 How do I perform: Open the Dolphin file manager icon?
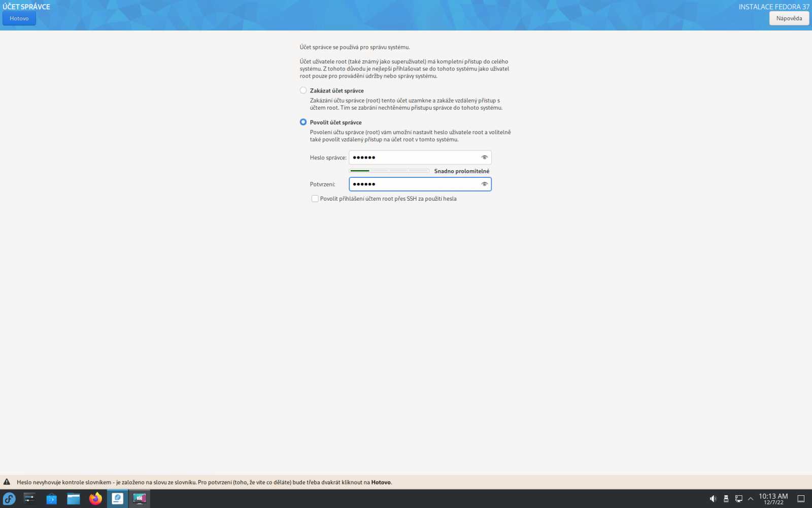pos(74,499)
